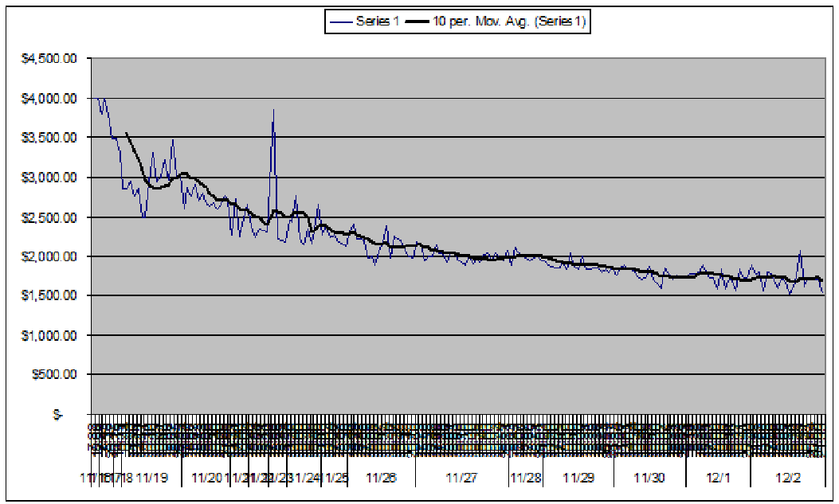Click the 12/2 date label

788,478
